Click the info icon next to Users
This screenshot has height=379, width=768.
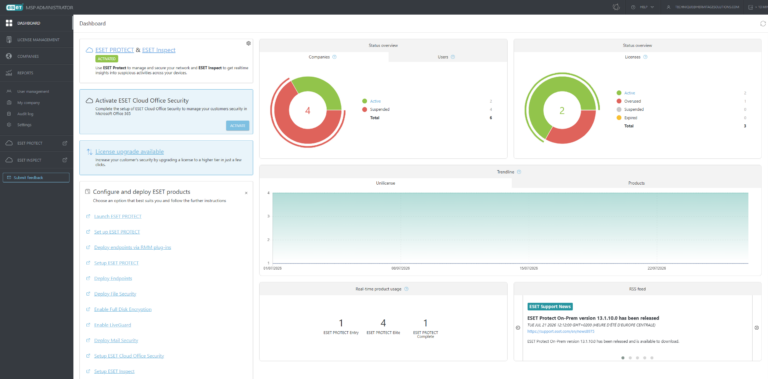453,57
